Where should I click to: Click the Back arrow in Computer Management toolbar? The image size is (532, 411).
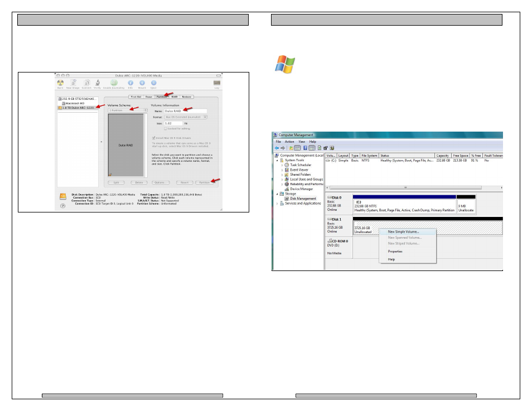point(277,148)
